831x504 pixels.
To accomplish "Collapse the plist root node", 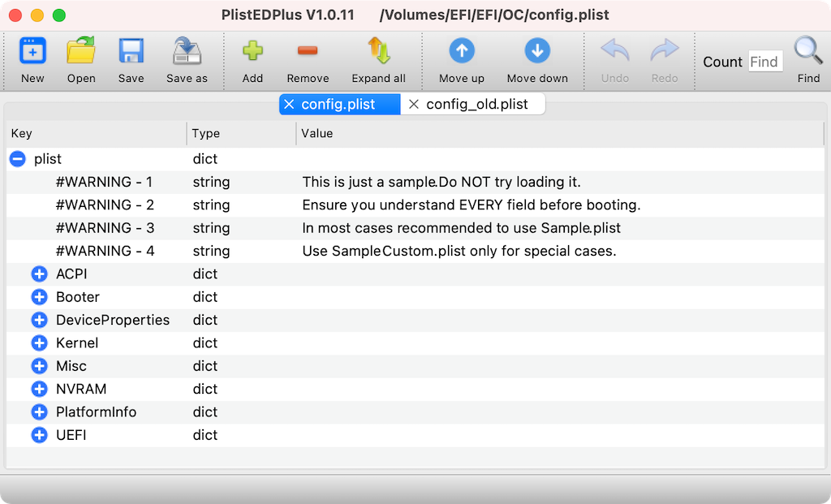I will pos(18,159).
